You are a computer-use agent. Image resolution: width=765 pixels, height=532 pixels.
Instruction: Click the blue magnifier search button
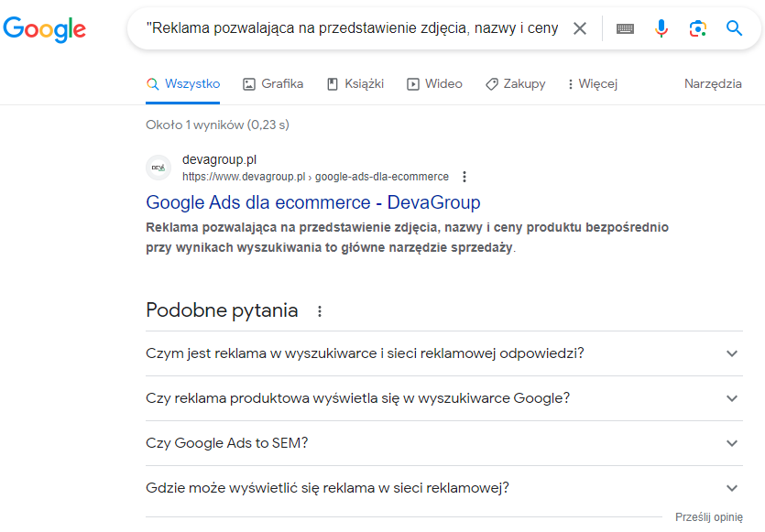point(734,28)
